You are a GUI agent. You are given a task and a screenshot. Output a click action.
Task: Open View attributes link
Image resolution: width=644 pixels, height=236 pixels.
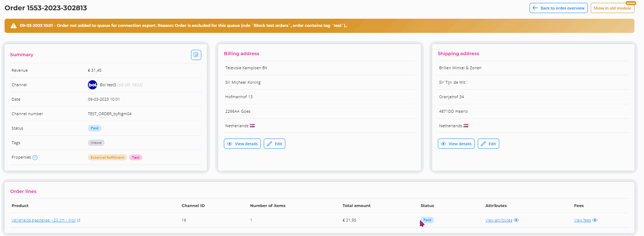coord(499,220)
